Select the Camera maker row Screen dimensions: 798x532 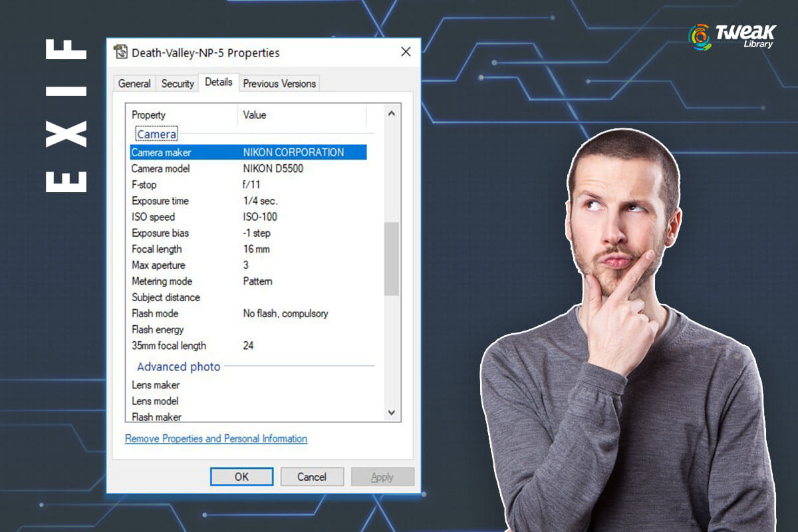pos(247,152)
